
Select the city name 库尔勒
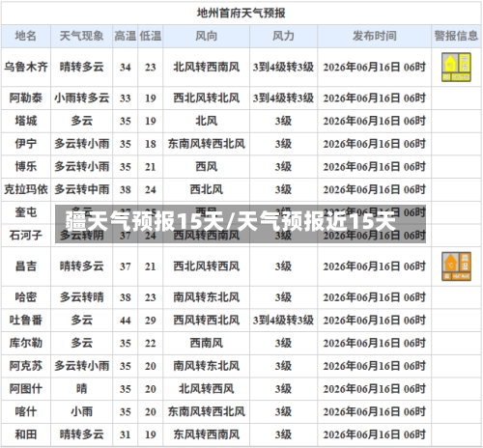[x=26, y=343]
